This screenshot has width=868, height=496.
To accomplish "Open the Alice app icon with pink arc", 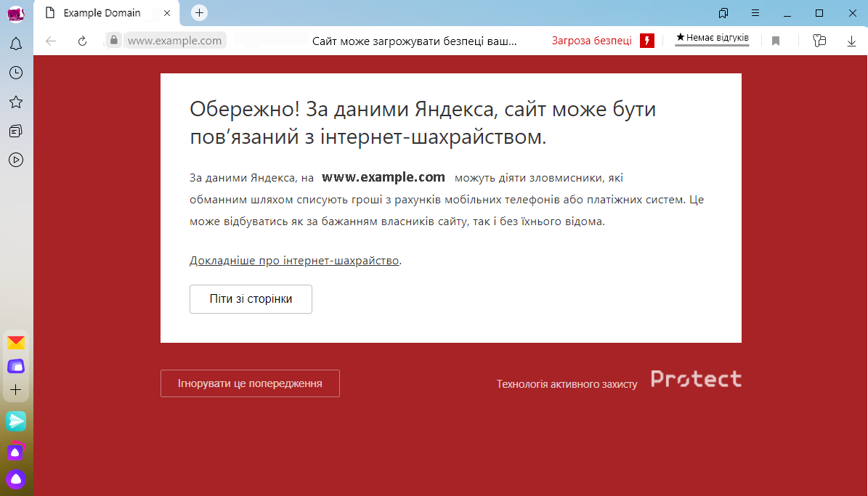I will (x=16, y=450).
